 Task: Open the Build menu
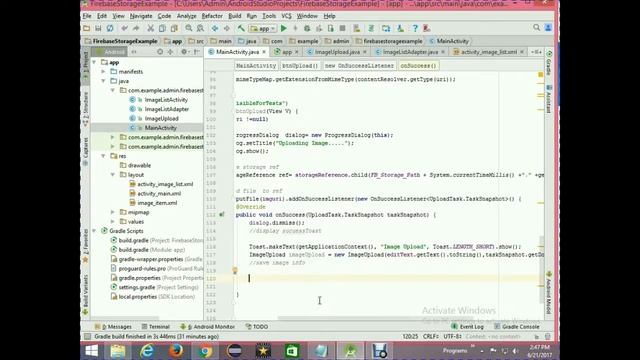(x=234, y=16)
